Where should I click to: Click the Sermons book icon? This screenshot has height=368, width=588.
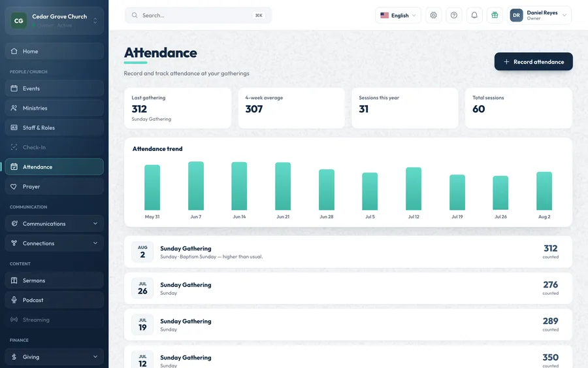click(x=14, y=280)
